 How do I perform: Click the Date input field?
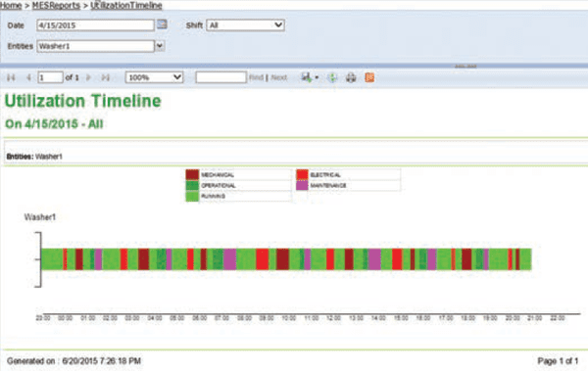(x=95, y=25)
